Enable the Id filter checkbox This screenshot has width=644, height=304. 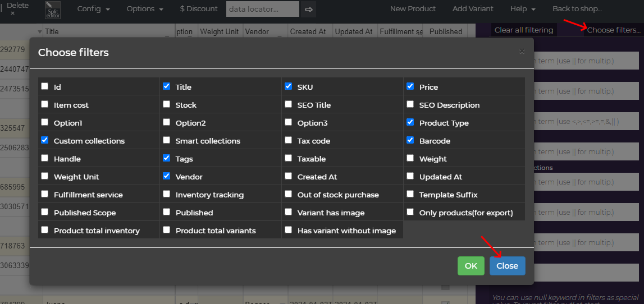point(45,86)
